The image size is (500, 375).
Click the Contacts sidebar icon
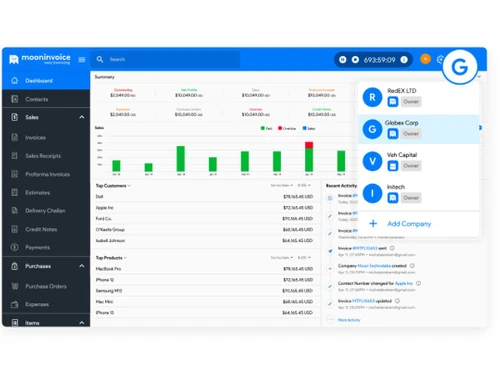coord(14,99)
